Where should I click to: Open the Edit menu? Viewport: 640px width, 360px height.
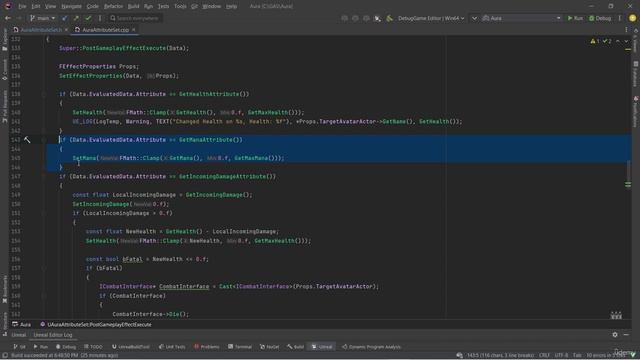point(36,6)
